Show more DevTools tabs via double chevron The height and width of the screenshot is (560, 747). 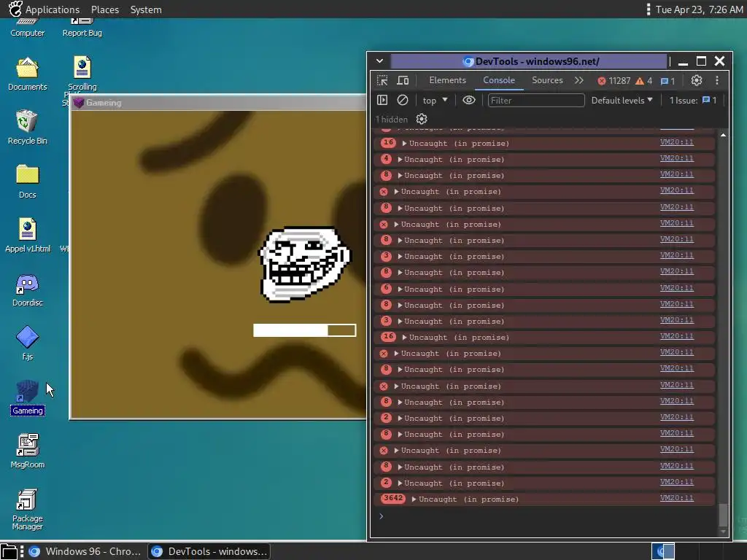point(578,80)
